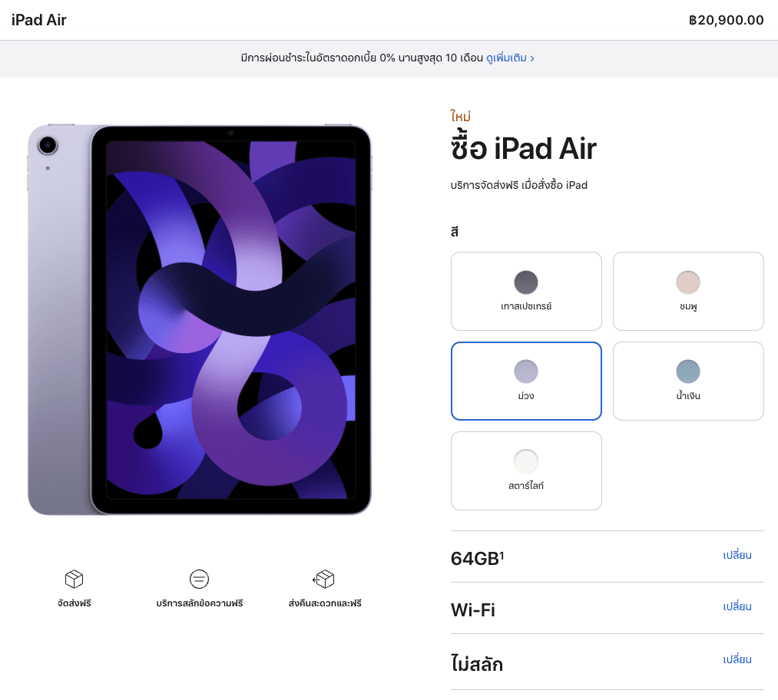
Task: Click the Starlight color circle swatch
Action: tap(526, 461)
